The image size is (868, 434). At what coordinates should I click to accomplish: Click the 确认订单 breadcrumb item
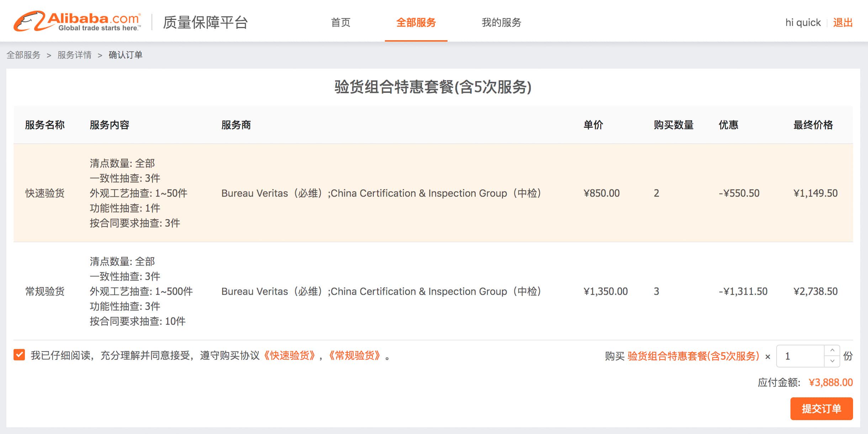point(125,55)
